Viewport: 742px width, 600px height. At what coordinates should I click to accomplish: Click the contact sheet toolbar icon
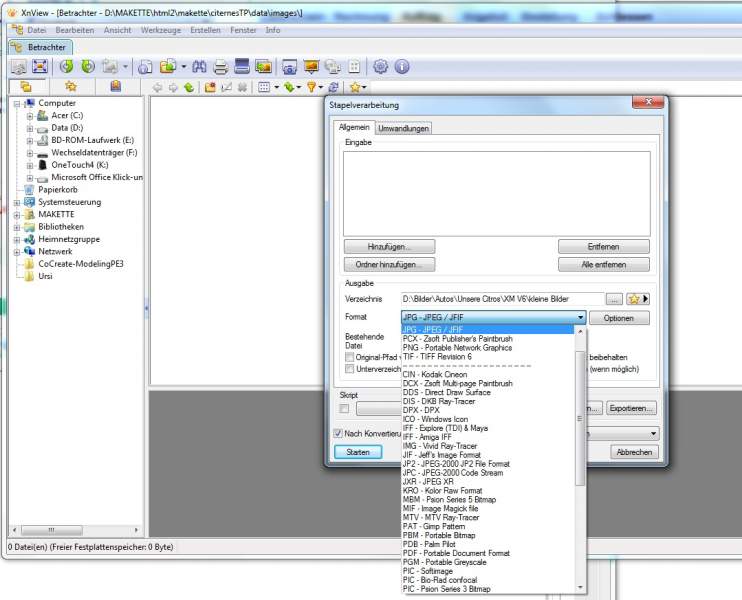(354, 67)
